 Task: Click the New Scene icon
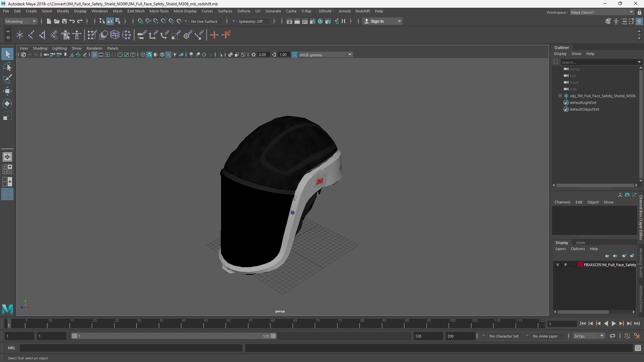coord(49,21)
